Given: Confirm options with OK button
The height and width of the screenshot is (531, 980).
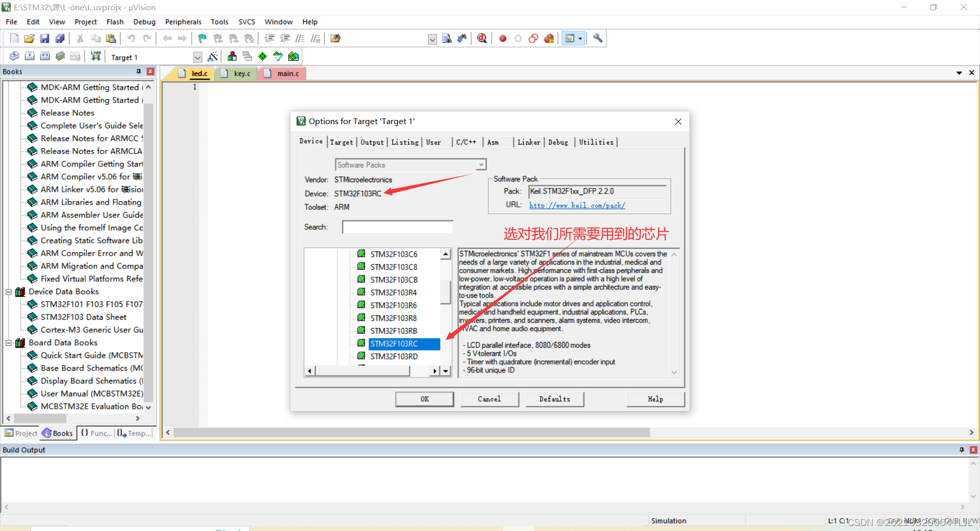Looking at the screenshot, I should [425, 399].
